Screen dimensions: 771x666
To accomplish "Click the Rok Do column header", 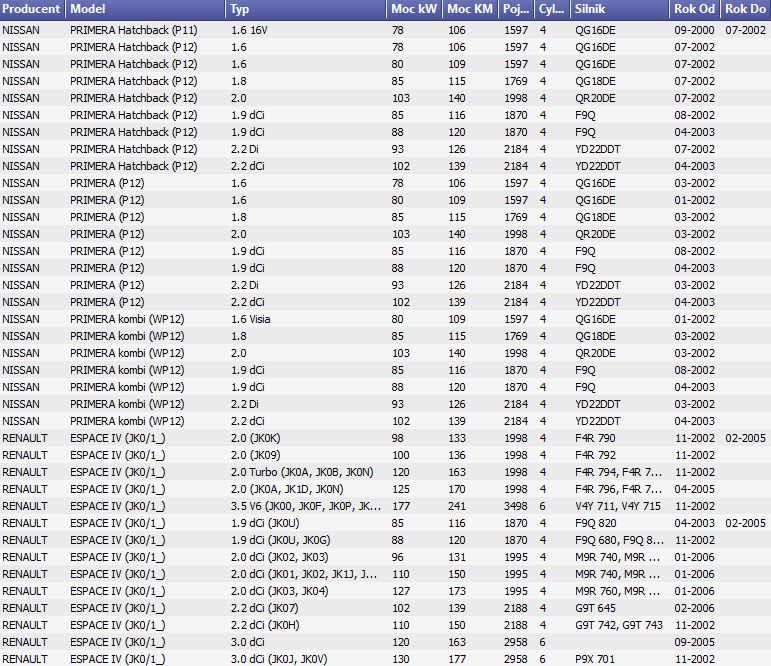I will coord(746,9).
